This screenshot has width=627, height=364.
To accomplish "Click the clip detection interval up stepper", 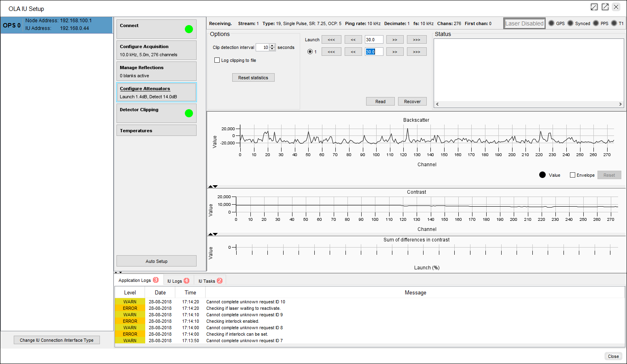I will tap(272, 45).
